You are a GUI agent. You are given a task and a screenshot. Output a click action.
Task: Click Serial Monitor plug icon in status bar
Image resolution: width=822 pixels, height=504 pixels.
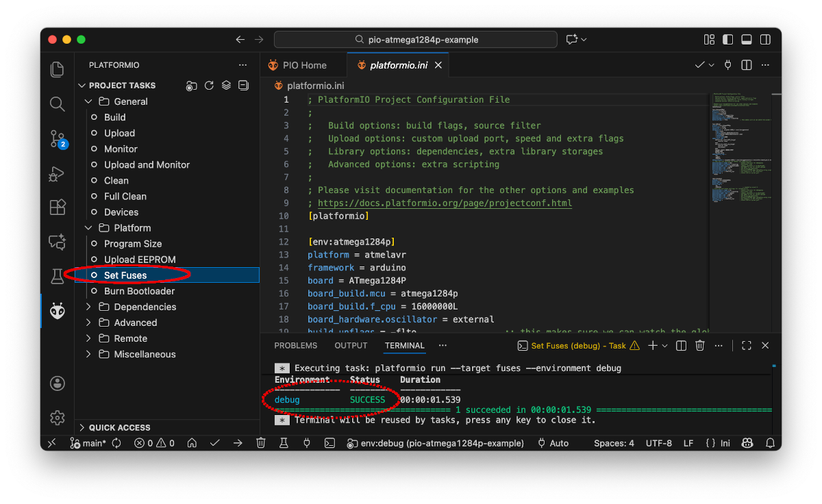pos(307,443)
